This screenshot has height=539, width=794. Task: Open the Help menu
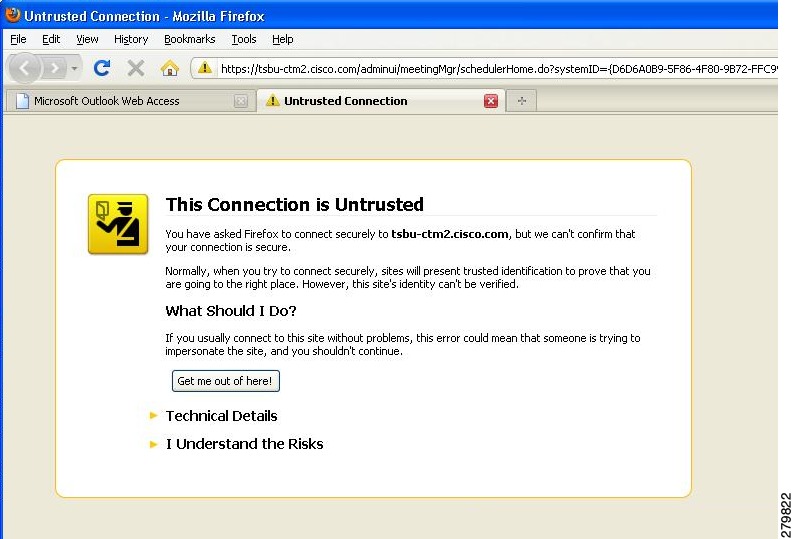pos(283,39)
